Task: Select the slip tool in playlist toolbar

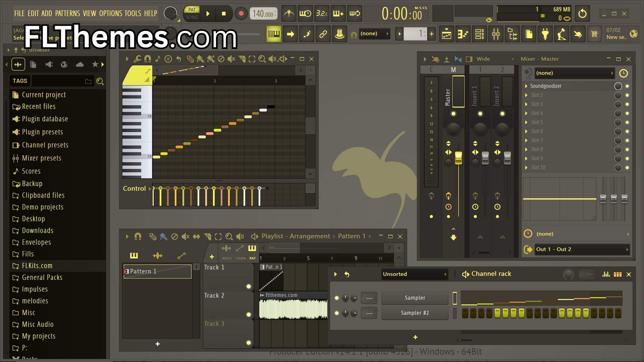Action: pyautogui.click(x=196, y=237)
